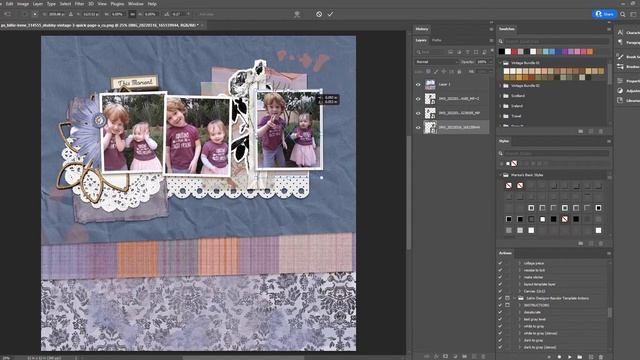Open the Brushes panel icon

pyautogui.click(x=620, y=67)
